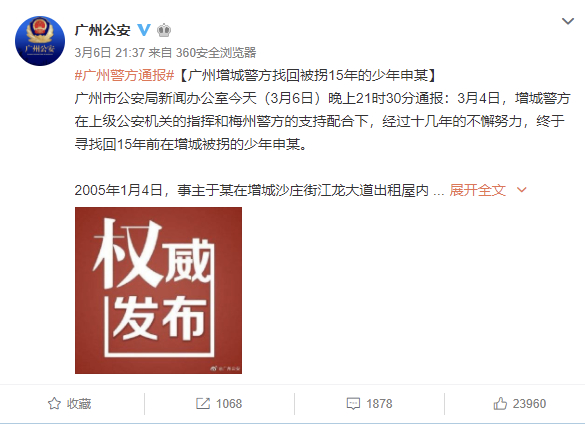Expand full text via 展开全文

tap(478, 190)
